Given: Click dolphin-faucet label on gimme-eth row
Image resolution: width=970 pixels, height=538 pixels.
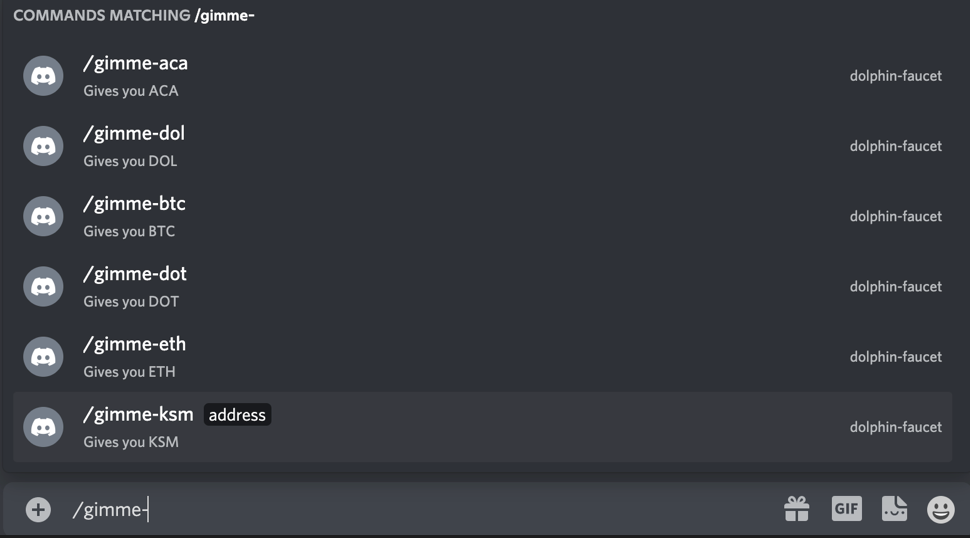Looking at the screenshot, I should tap(896, 357).
